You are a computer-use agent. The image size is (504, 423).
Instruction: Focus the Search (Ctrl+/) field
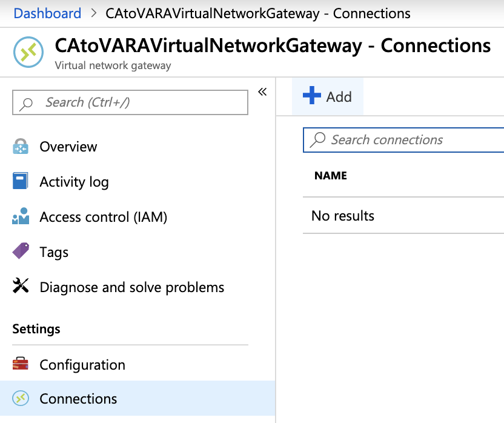coord(139,102)
